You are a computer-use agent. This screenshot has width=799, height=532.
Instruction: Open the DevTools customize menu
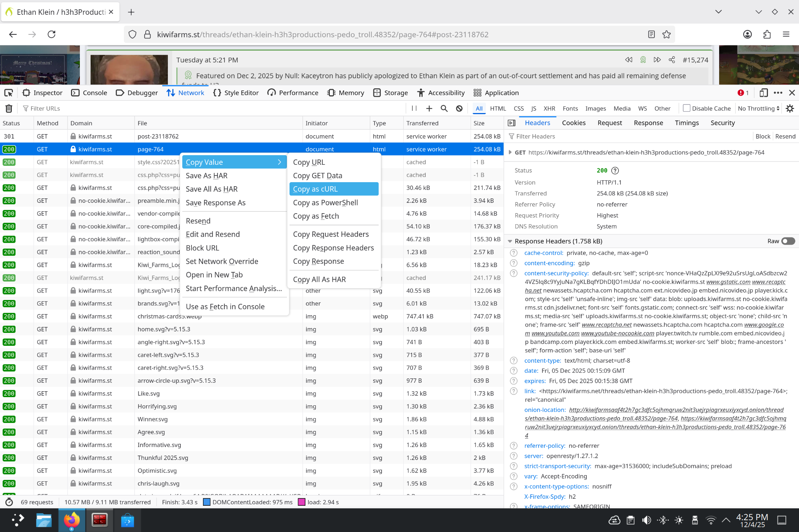click(778, 93)
